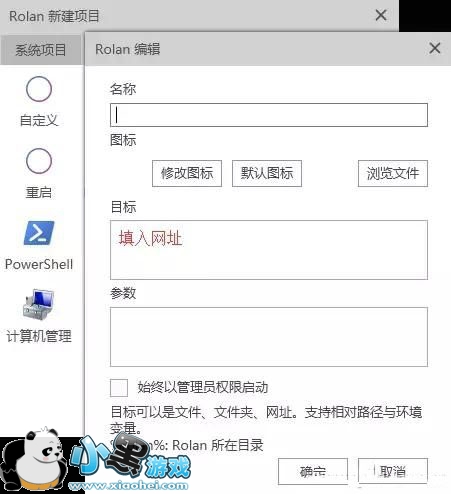Click the PowerShell text label
This screenshot has height=494, width=451.
coord(39,264)
